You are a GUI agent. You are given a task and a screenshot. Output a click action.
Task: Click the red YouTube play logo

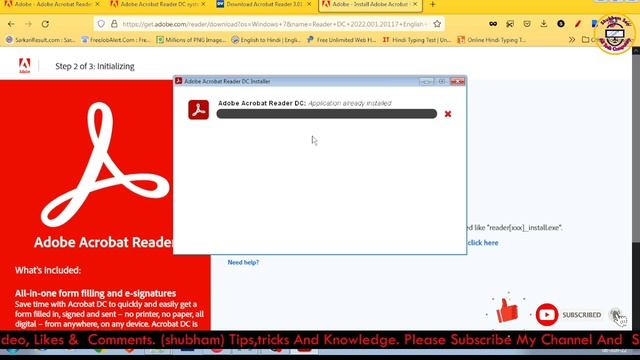click(x=547, y=315)
